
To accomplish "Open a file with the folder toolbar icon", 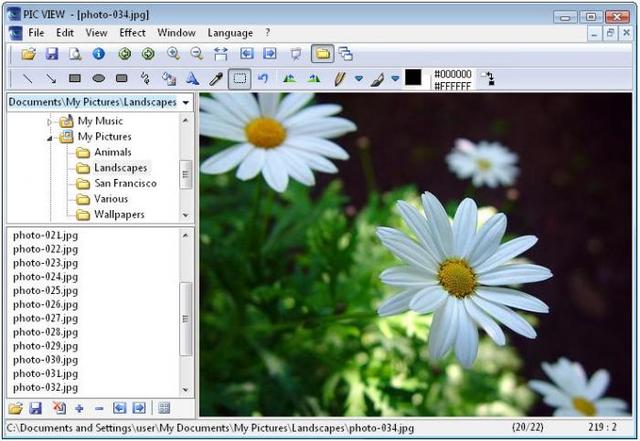I will point(29,54).
